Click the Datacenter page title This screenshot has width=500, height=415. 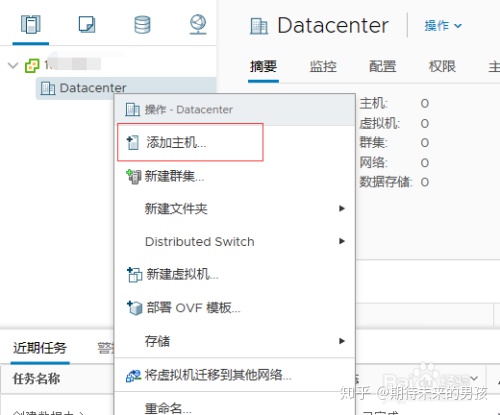click(x=333, y=26)
